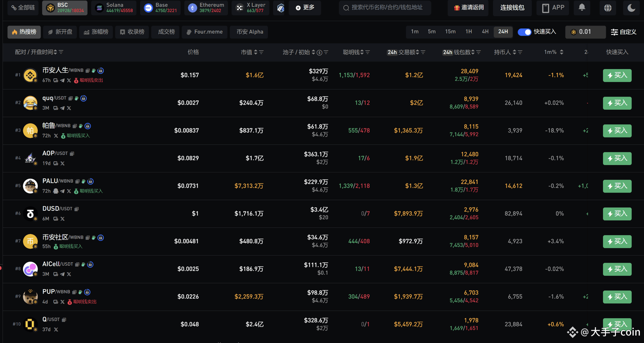This screenshot has height=343, width=644.
Task: Open the APP download button
Action: coord(553,8)
